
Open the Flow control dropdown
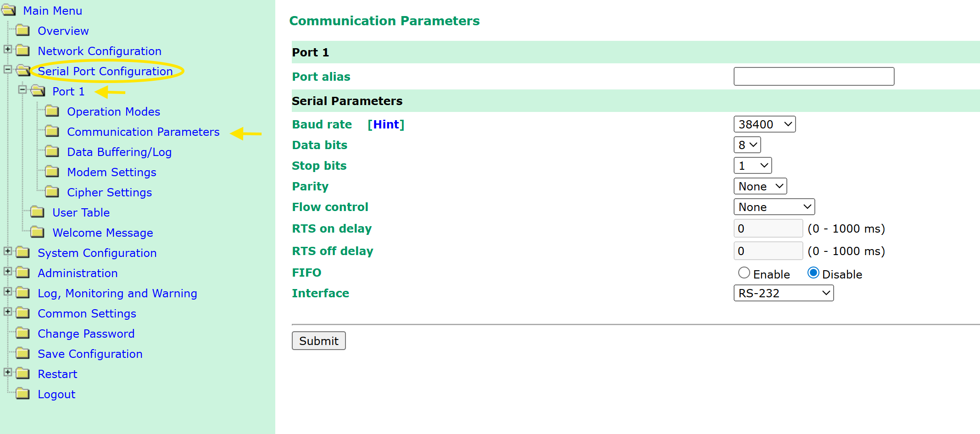click(x=774, y=207)
